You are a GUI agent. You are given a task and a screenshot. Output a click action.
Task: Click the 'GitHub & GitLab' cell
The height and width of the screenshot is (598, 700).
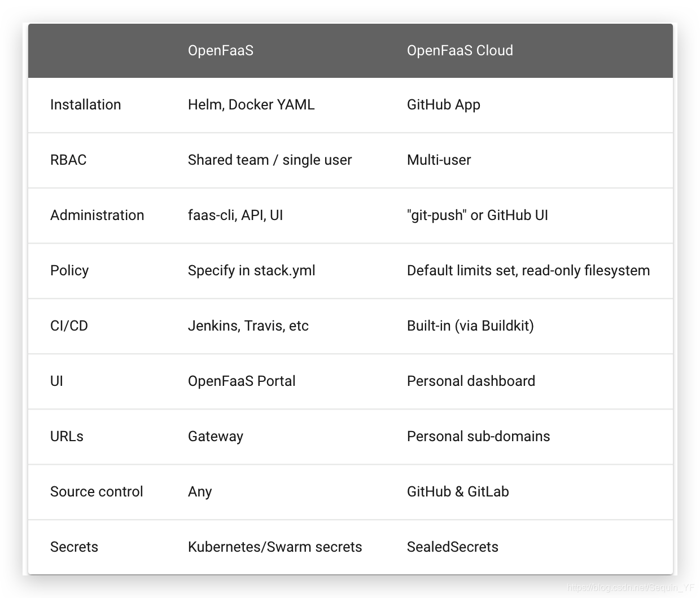click(x=458, y=491)
